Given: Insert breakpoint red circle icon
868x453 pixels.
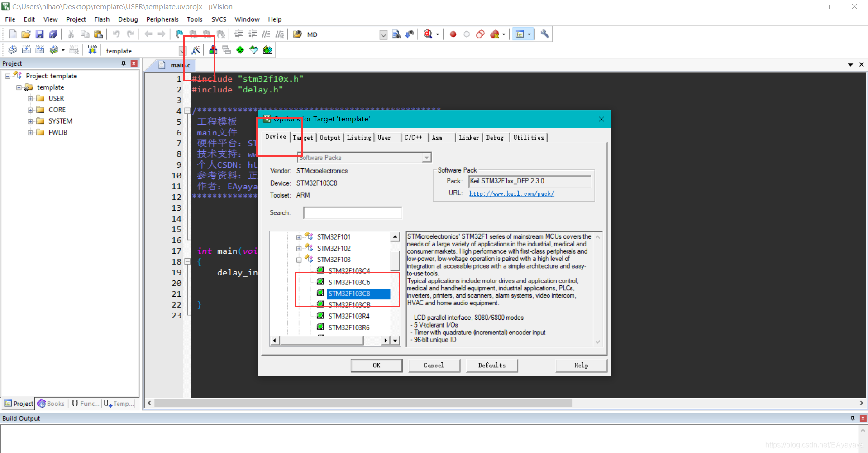Looking at the screenshot, I should click(x=453, y=34).
